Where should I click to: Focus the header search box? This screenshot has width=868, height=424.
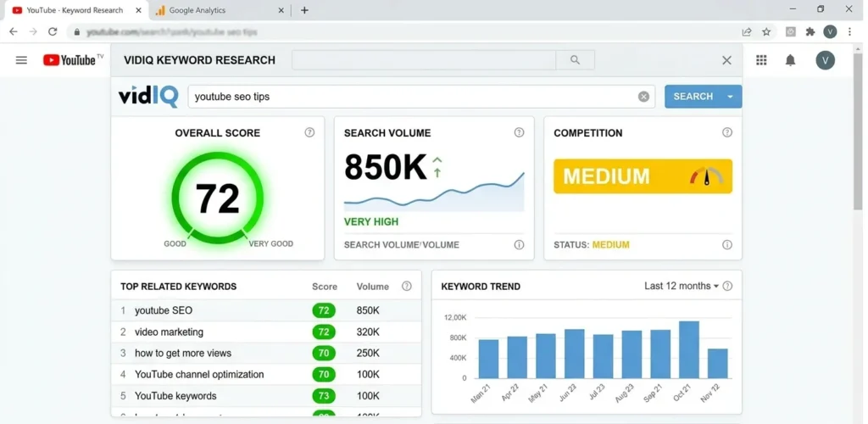tap(424, 59)
